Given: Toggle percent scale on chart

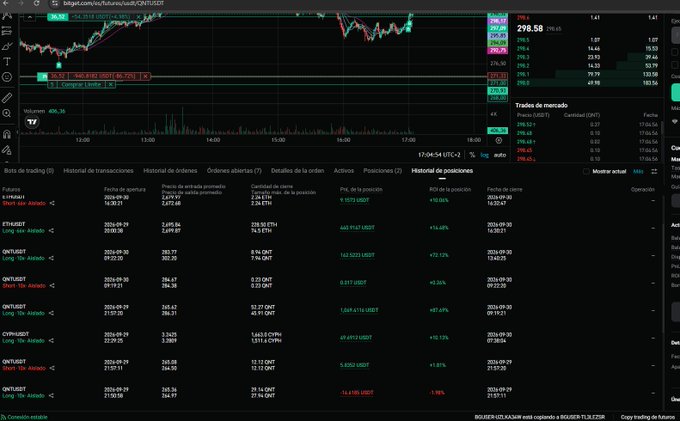Looking at the screenshot, I should (472, 155).
